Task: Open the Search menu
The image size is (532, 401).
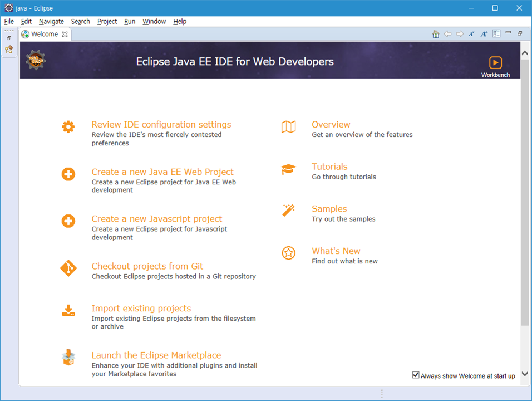Action: coord(80,21)
